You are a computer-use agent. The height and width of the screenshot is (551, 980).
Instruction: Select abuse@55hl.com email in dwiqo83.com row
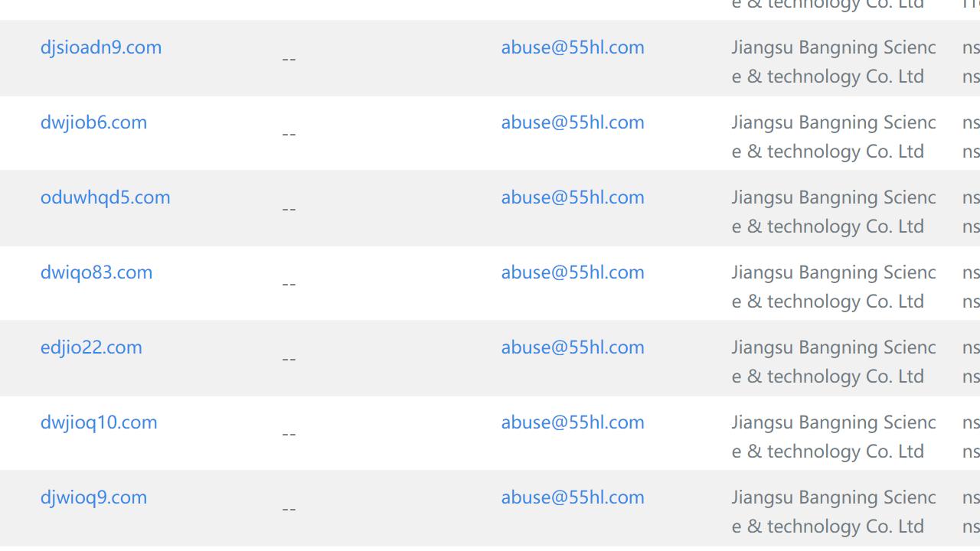(x=573, y=272)
